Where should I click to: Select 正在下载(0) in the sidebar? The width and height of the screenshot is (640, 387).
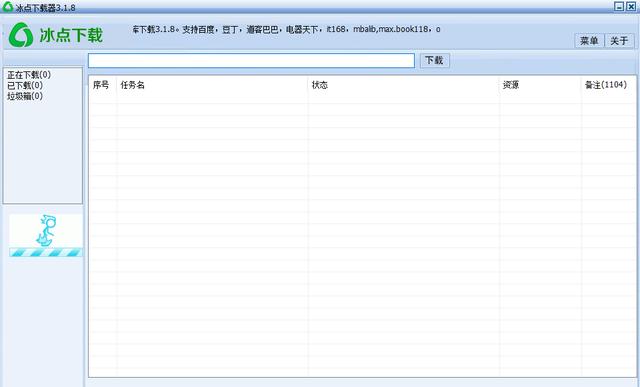coord(29,75)
